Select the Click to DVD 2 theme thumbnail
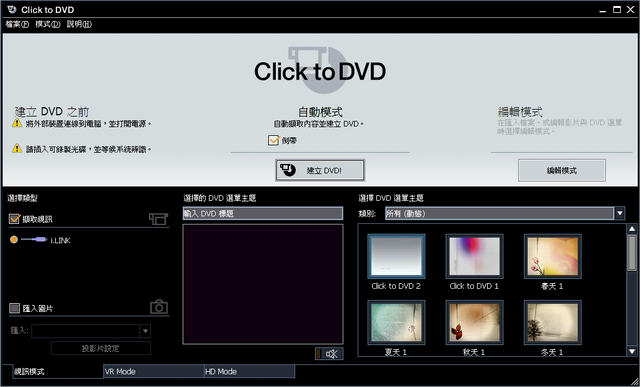Viewport: 640px width, 387px height. pos(396,256)
